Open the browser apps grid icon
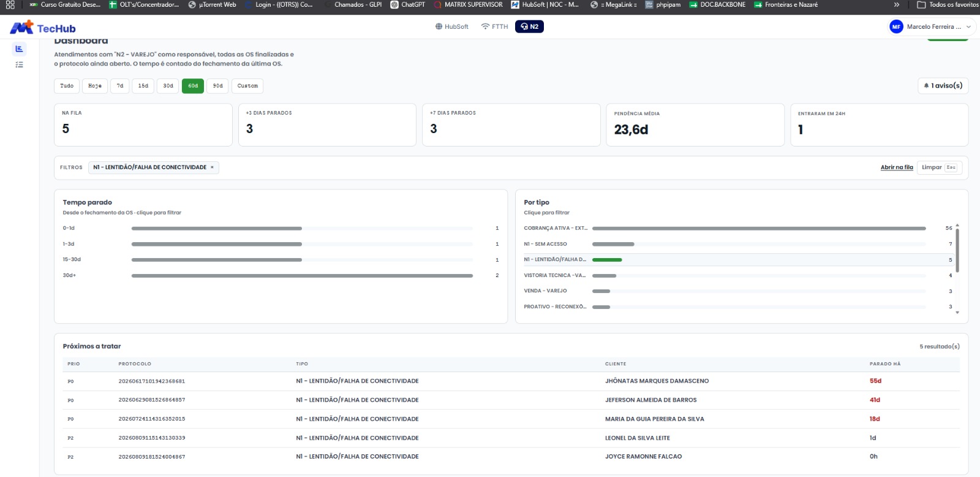Image resolution: width=980 pixels, height=477 pixels. point(10,5)
